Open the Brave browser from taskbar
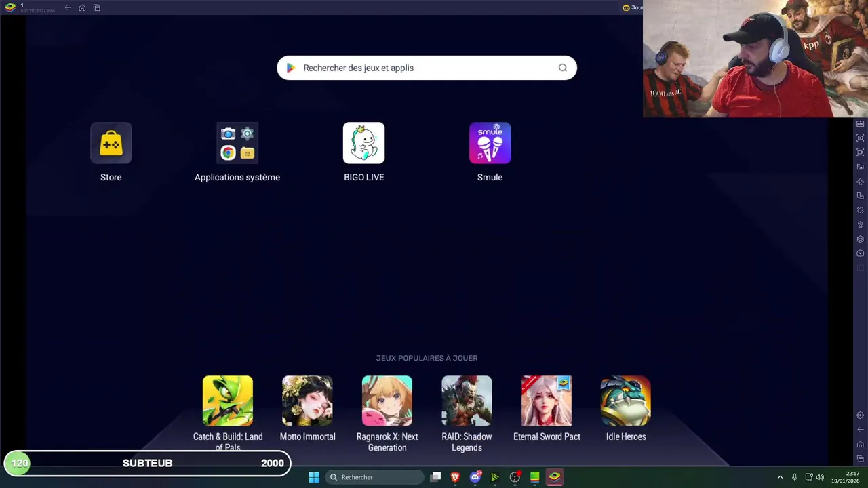Viewport: 868px width, 488px height. click(x=456, y=477)
